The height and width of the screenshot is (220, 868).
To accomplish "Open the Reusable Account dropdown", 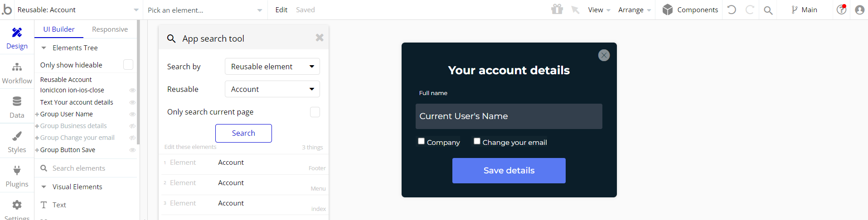I will point(272,89).
